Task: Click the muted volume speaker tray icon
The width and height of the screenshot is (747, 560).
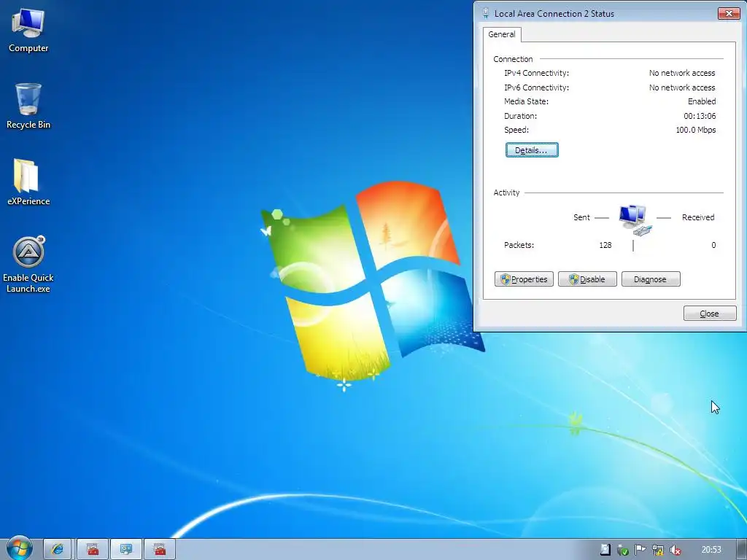Action: click(x=676, y=550)
